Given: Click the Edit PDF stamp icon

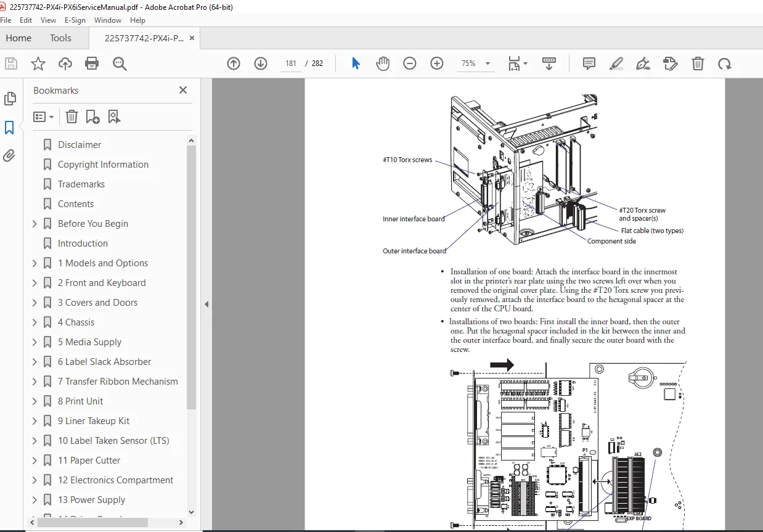Looking at the screenshot, I should 671,63.
